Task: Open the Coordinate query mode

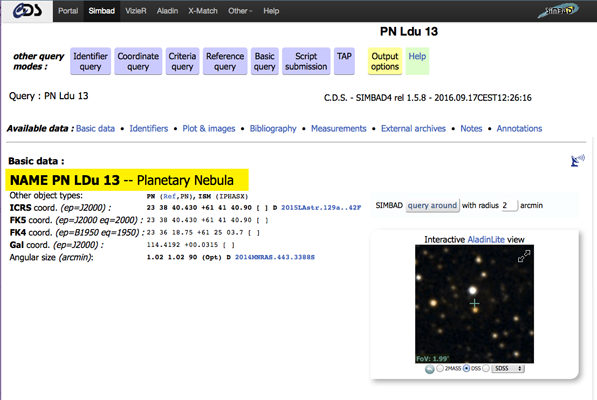Action: (x=138, y=61)
